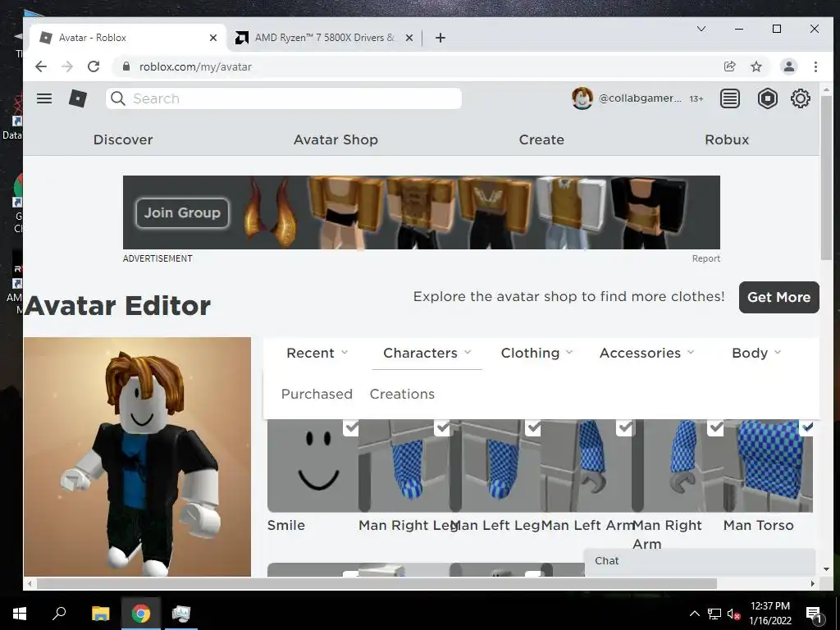Open the Windows action center notifications
840x630 pixels.
pos(814,614)
